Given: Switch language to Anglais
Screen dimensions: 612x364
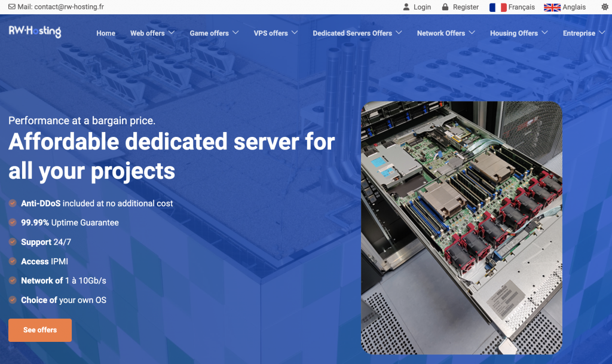Looking at the screenshot, I should (574, 7).
